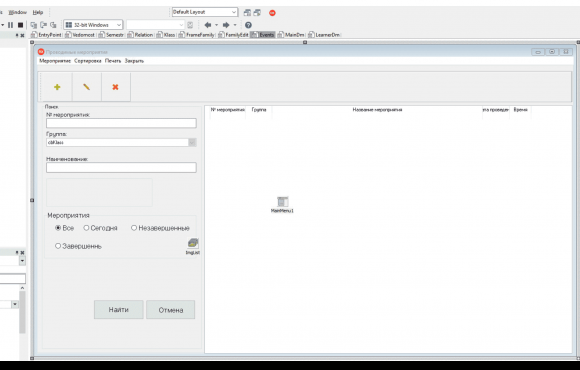Click the pencil edit icon
Screen dimensions: 580x370
(x=86, y=87)
